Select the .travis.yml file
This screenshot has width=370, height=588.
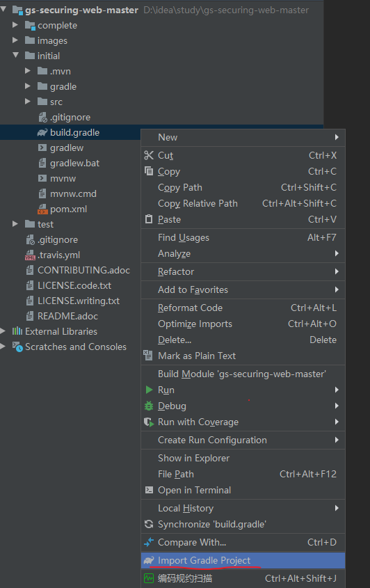(58, 255)
